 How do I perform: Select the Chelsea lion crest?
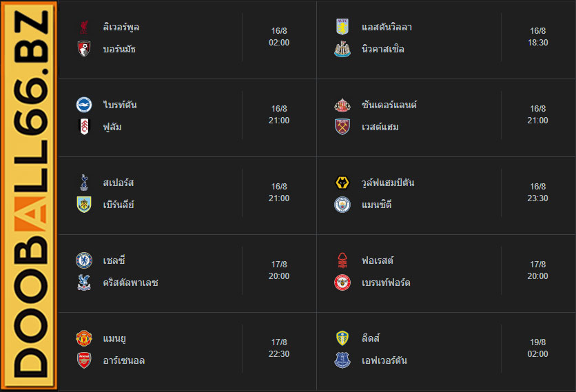(84, 260)
